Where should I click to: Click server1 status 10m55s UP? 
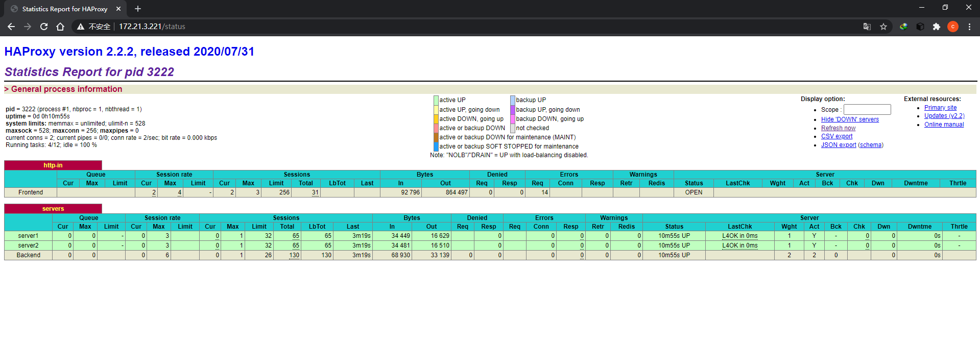point(674,236)
